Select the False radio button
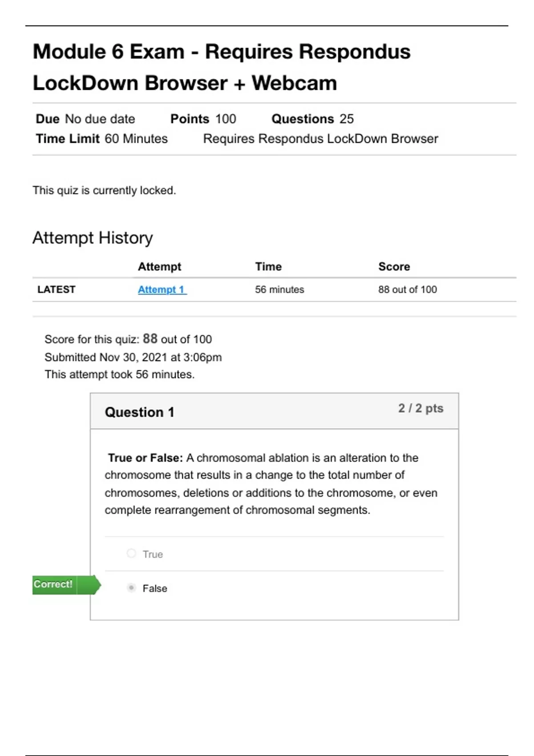The height and width of the screenshot is (756, 534). pyautogui.click(x=131, y=588)
